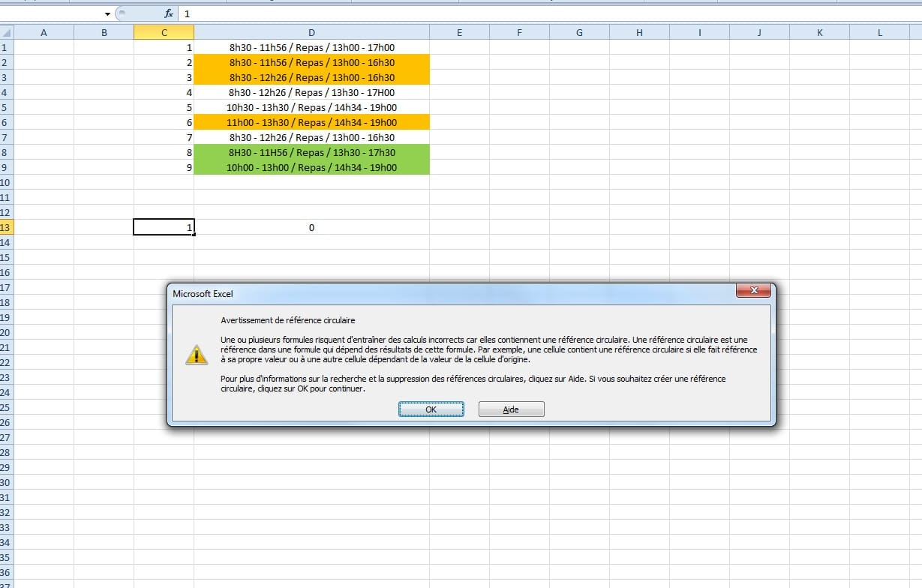The image size is (922, 588).
Task: Click orange cell with 11h00 - 13h30 schedule
Action: click(311, 122)
